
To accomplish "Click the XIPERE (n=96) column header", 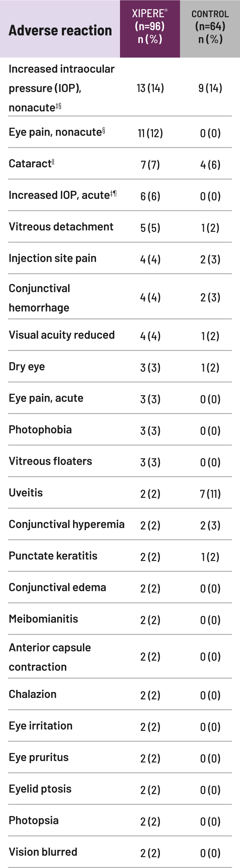I will [150, 27].
